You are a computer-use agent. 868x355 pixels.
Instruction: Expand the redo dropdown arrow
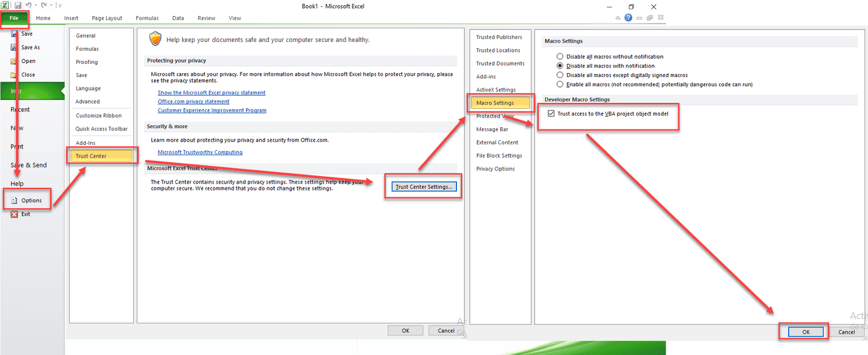click(51, 5)
